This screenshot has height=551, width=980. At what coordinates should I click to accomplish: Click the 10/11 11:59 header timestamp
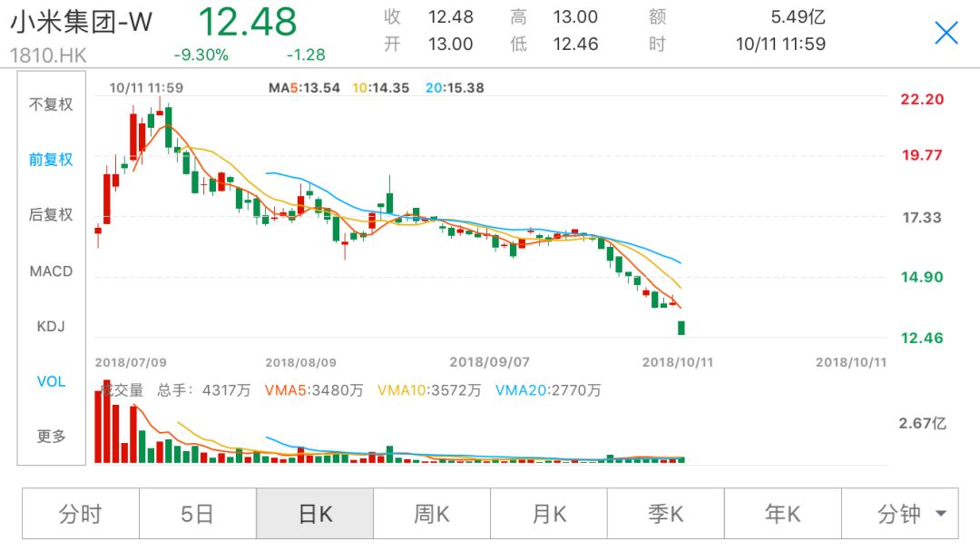(x=780, y=44)
